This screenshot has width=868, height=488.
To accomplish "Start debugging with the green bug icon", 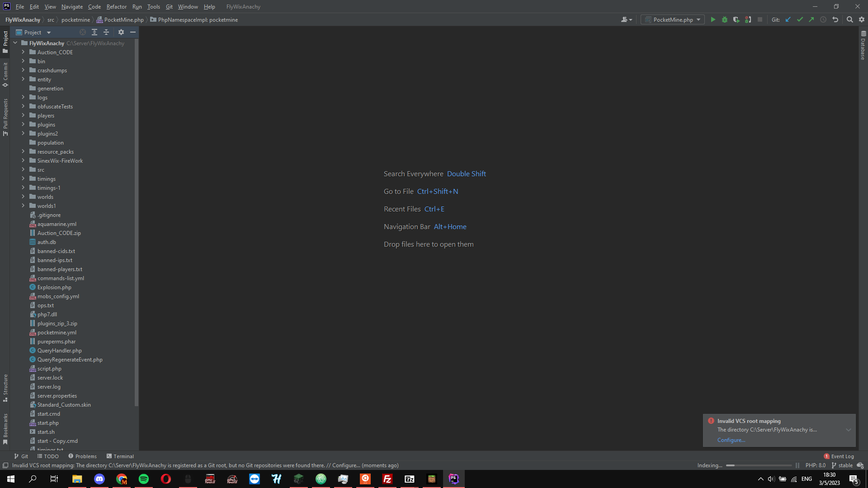I will coord(725,19).
